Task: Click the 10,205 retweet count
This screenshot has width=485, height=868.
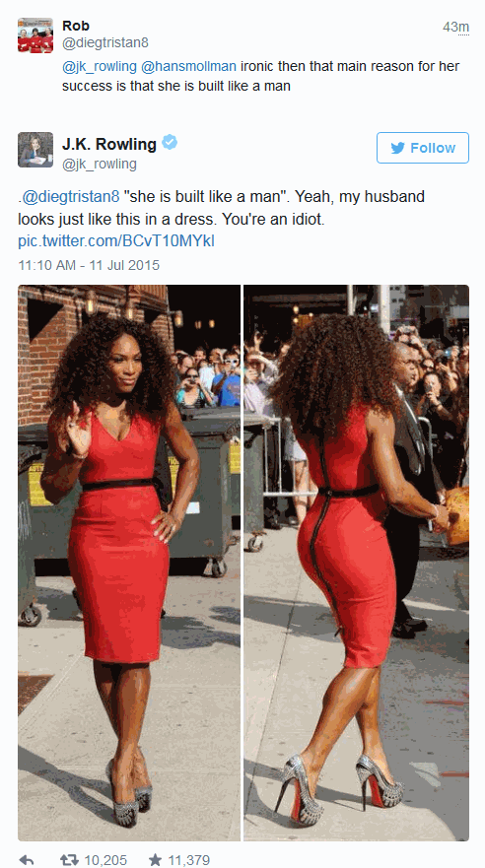Action: tap(105, 860)
